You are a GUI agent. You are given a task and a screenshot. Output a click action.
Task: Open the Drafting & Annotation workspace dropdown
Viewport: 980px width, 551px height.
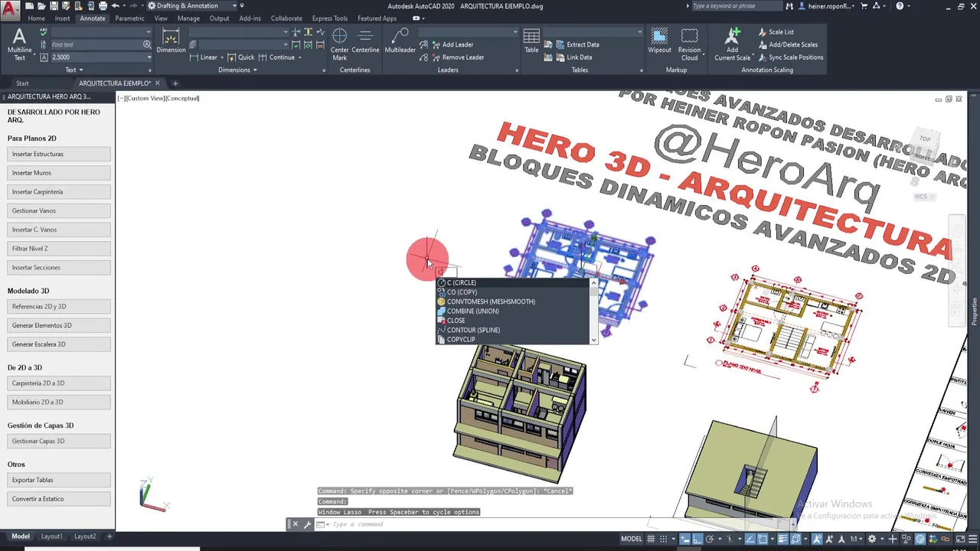coord(235,6)
